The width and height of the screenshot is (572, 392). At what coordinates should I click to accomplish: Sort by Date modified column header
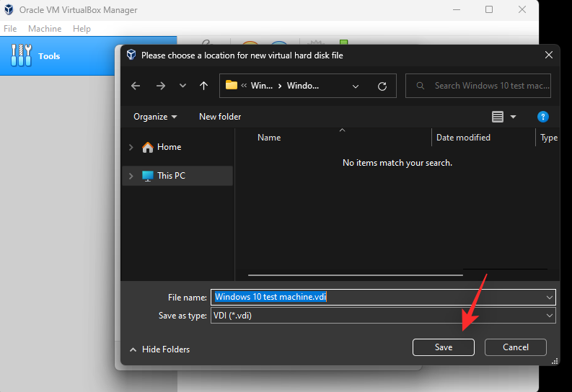pyautogui.click(x=463, y=138)
